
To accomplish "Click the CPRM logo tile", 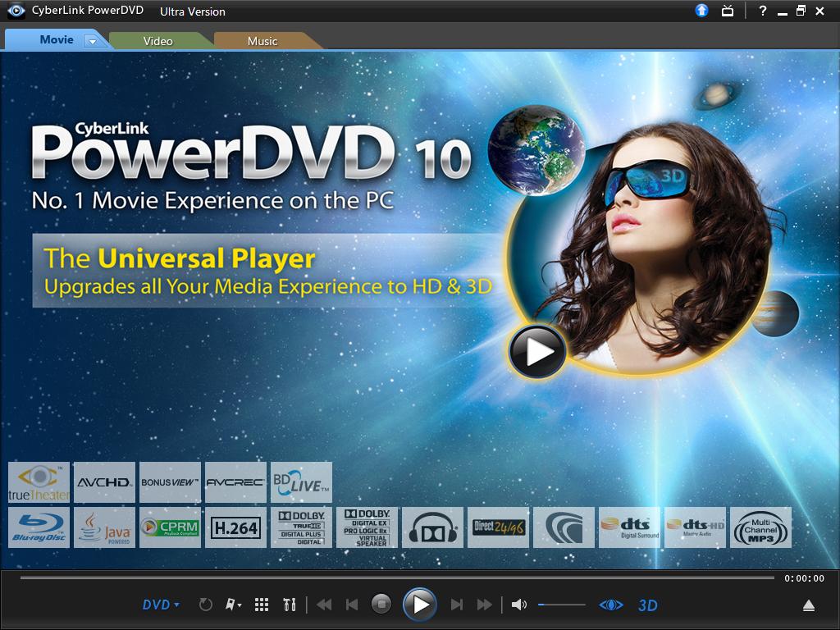I will click(x=170, y=527).
